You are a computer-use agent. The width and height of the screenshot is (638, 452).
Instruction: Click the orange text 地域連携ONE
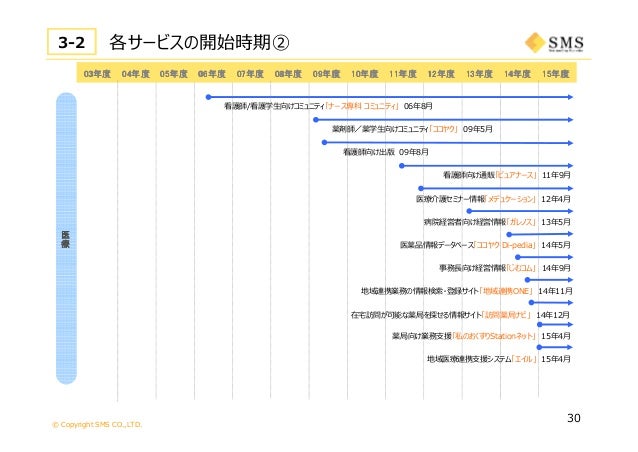coord(506,291)
